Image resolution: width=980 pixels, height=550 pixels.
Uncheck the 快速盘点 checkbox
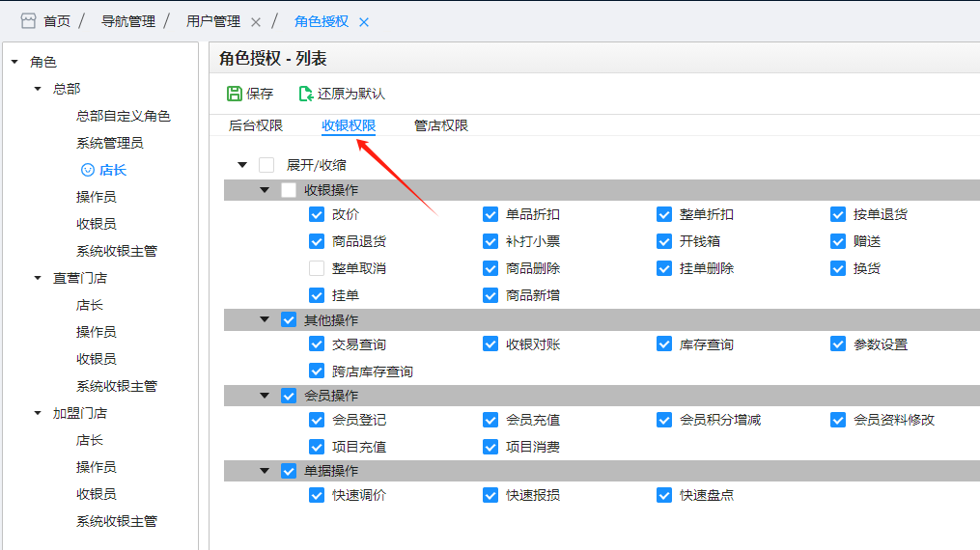coord(664,495)
